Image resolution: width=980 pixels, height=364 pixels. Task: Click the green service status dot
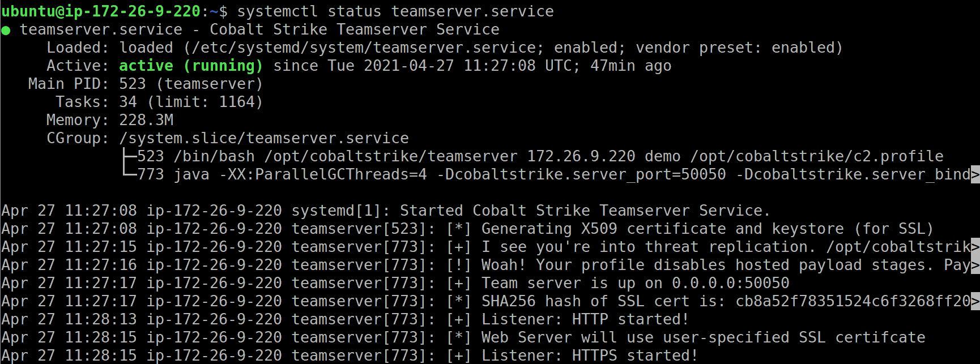(6, 30)
